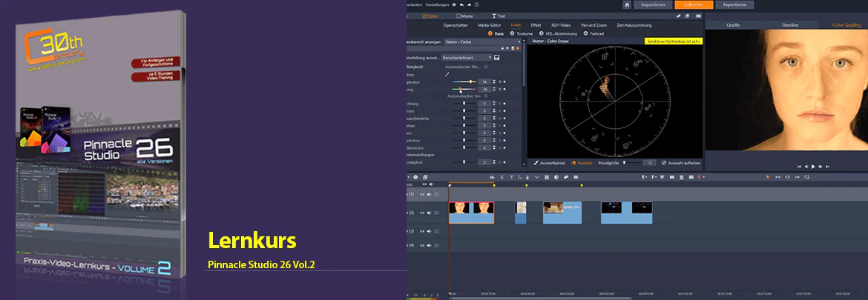Open the Benutzerdefiniert preset dropdown
The image size is (868, 300).
(x=467, y=58)
